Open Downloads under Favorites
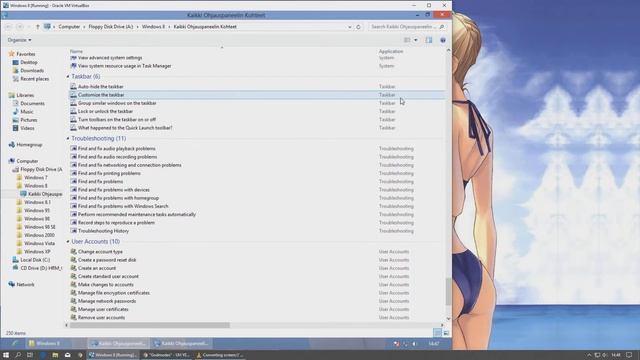The image size is (640, 360). pyautogui.click(x=32, y=71)
